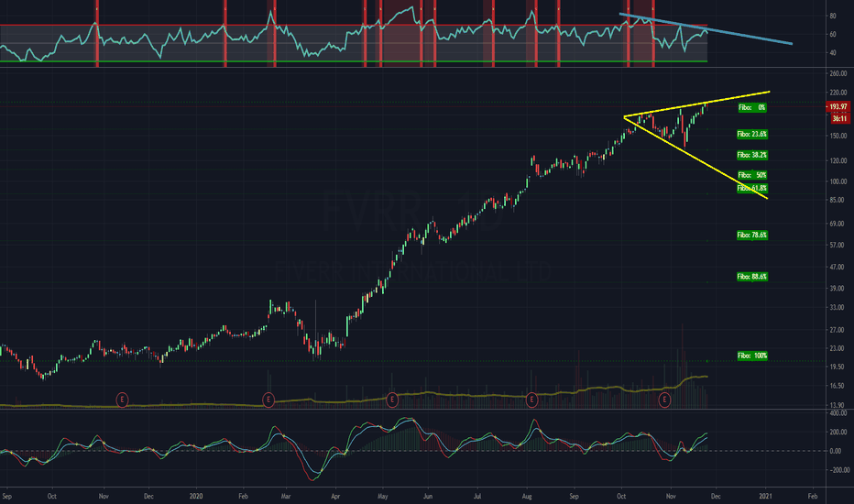Click the 39.00 price axis label
The height and width of the screenshot is (504, 854).
point(838,289)
